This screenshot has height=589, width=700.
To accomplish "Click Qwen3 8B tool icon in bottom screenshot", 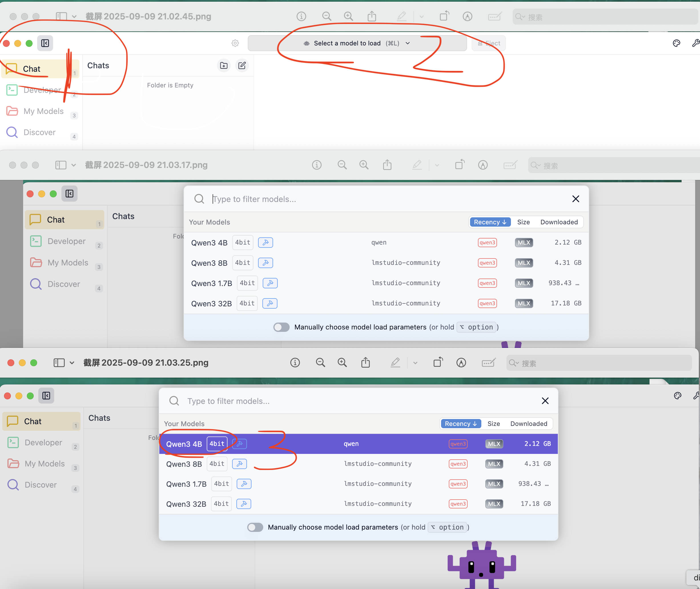I will tap(240, 464).
